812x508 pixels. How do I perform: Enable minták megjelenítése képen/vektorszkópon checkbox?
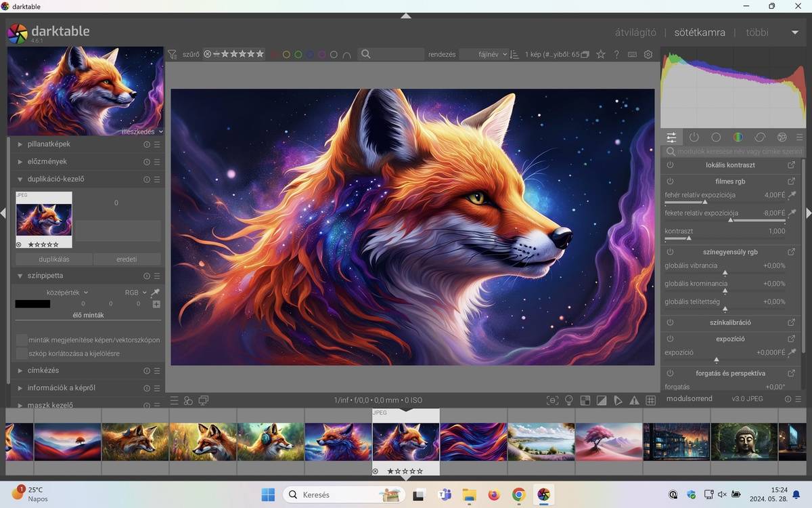tap(22, 340)
